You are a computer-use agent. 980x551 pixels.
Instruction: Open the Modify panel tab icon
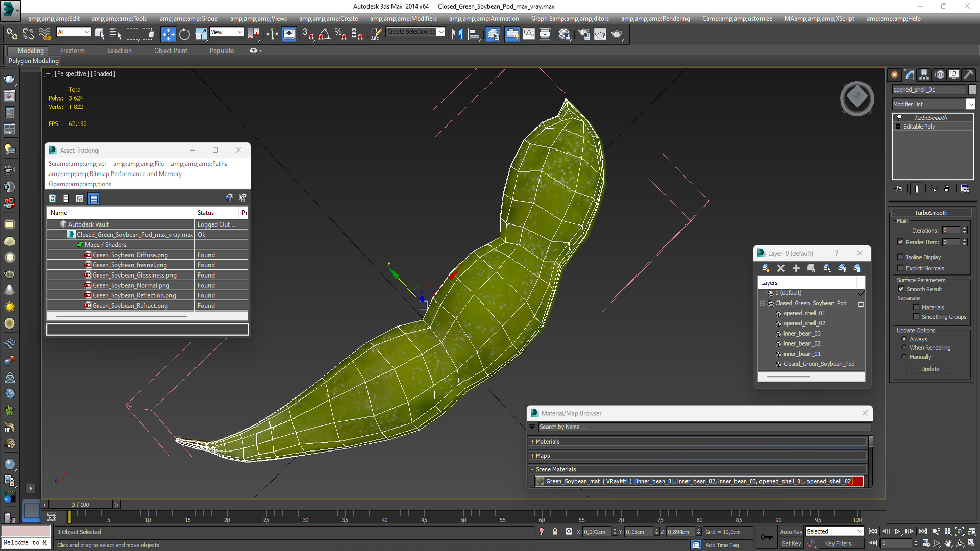910,74
